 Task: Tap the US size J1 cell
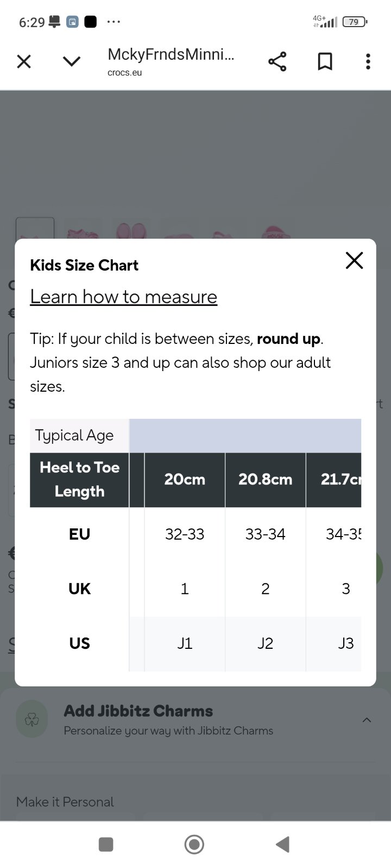coord(185,643)
